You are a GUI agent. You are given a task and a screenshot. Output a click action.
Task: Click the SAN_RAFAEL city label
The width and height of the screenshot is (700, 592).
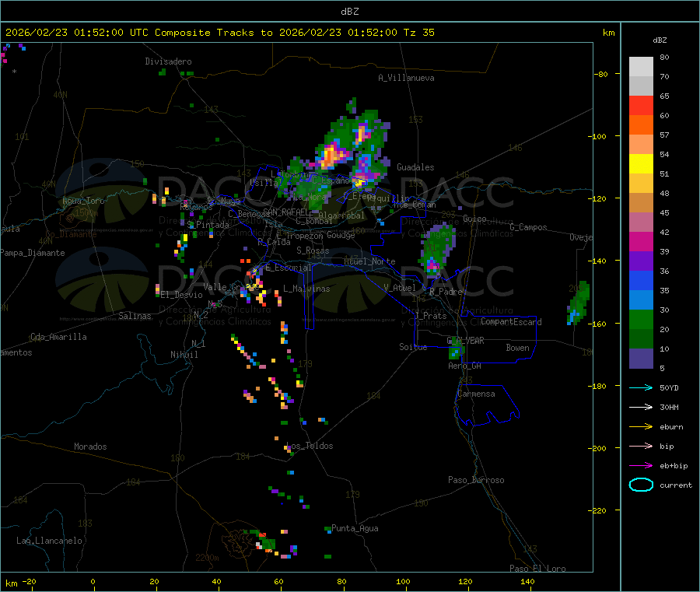(287, 212)
